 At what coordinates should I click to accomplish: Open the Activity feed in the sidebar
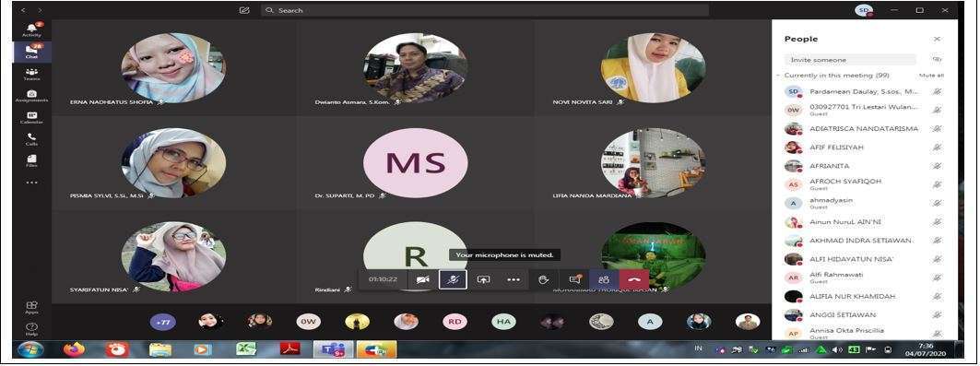[x=31, y=30]
